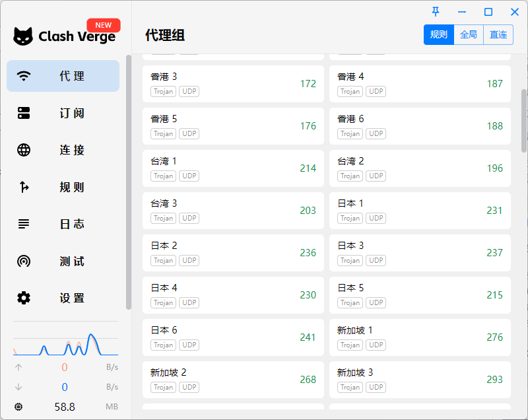The height and width of the screenshot is (420, 528).
Task: Click the logs lines icon in sidebar
Action: click(x=24, y=224)
